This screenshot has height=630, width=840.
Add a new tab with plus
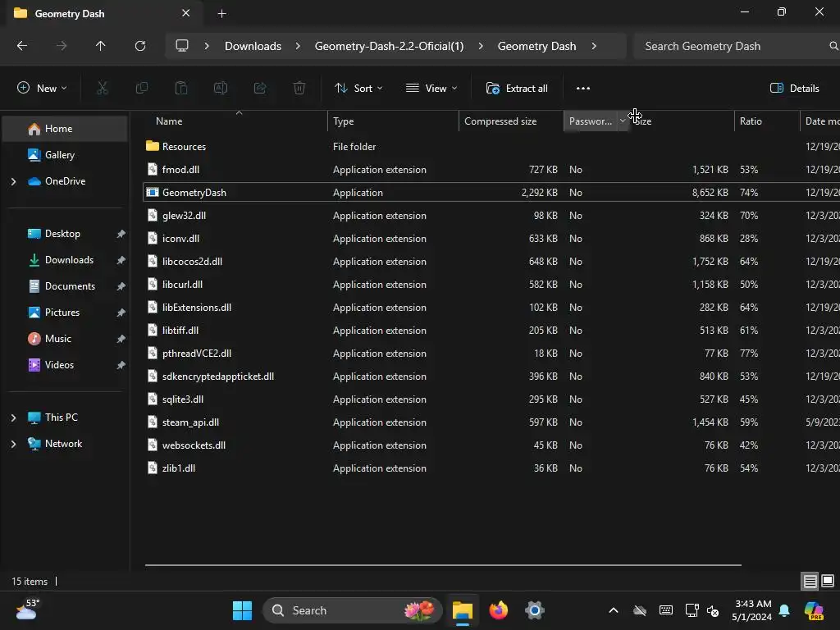221,14
